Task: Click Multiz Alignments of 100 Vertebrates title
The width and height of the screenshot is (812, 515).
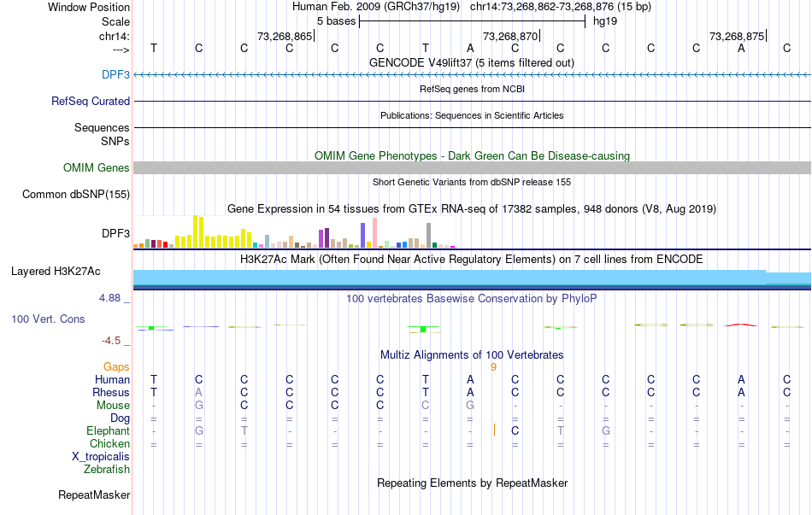Action: coord(472,355)
